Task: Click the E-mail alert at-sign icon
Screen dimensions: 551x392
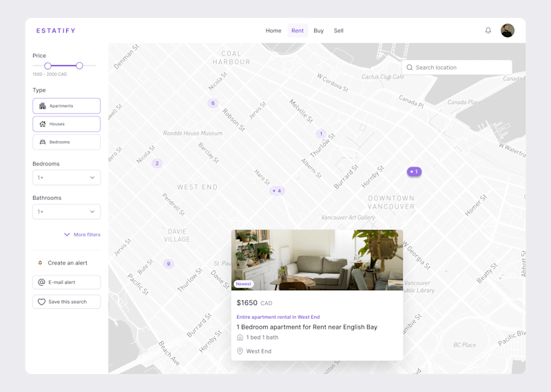Action: [41, 282]
